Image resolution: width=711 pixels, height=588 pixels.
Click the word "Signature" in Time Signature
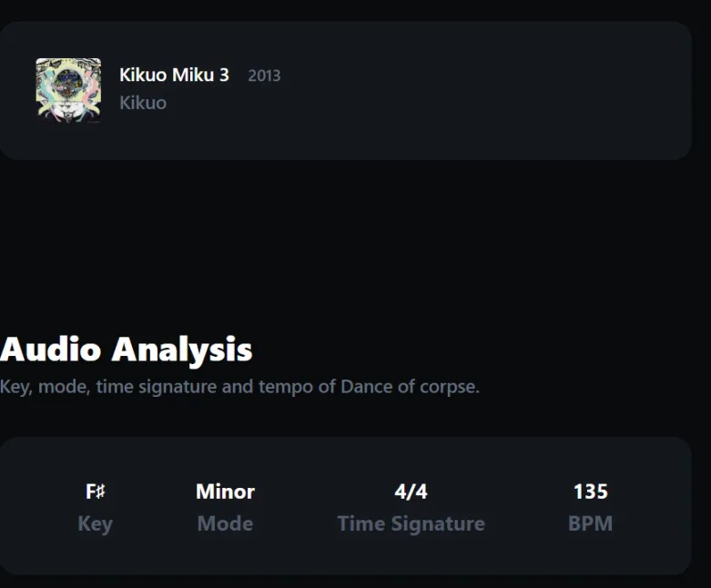pos(438,524)
